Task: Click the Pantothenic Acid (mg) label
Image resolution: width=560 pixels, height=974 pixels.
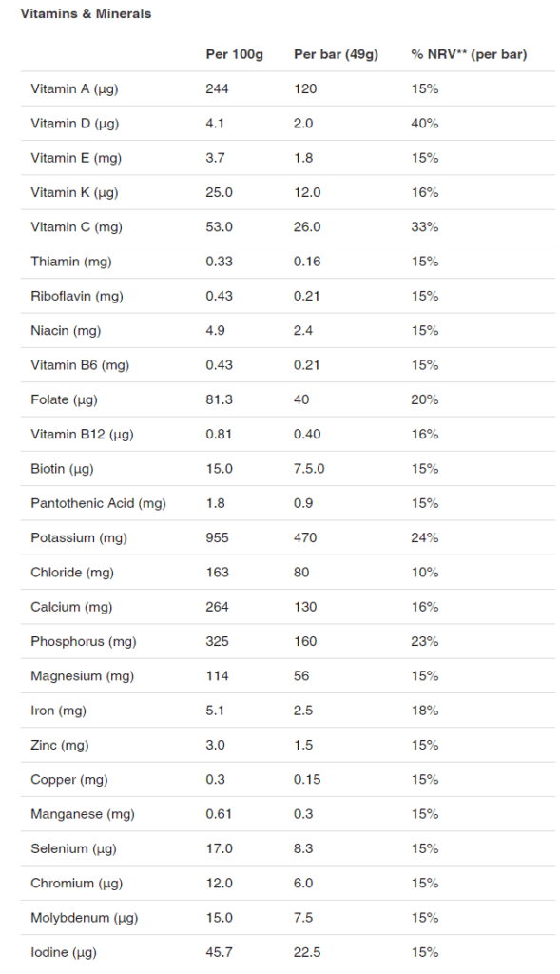Action: (98, 503)
